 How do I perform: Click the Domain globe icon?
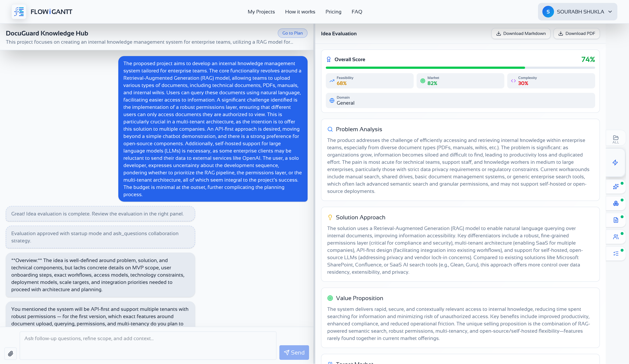click(x=332, y=100)
